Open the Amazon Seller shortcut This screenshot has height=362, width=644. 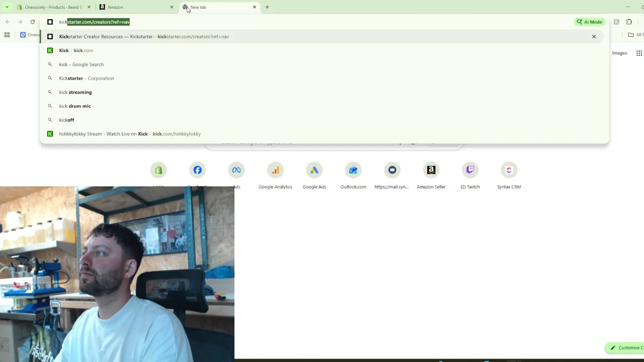pyautogui.click(x=431, y=175)
